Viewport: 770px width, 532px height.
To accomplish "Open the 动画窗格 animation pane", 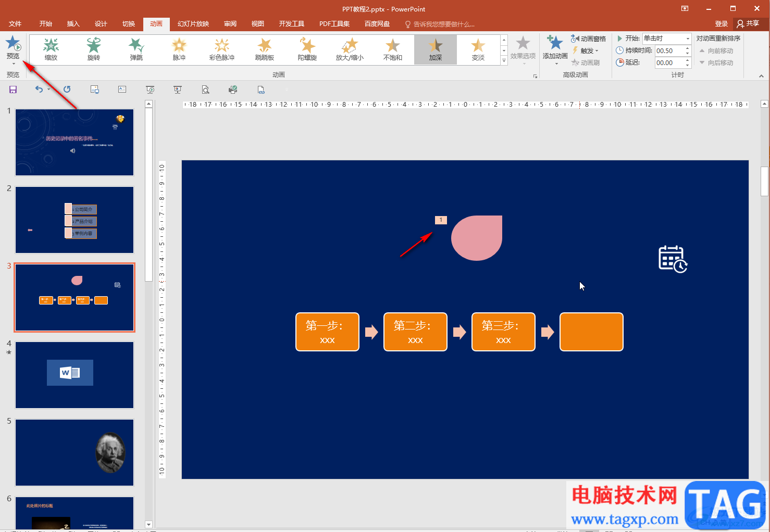I will point(589,39).
